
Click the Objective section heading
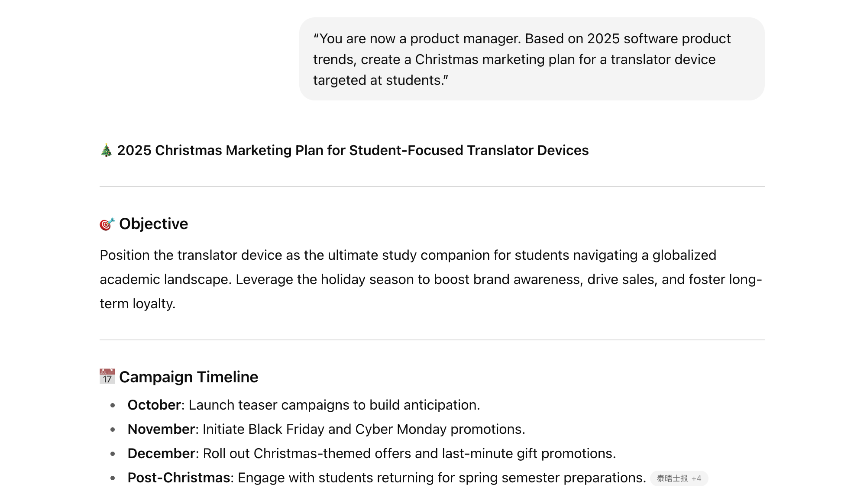[x=153, y=224]
